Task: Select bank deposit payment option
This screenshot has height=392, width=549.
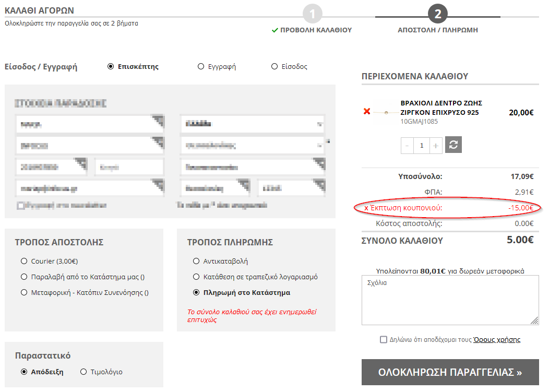Action: point(196,277)
